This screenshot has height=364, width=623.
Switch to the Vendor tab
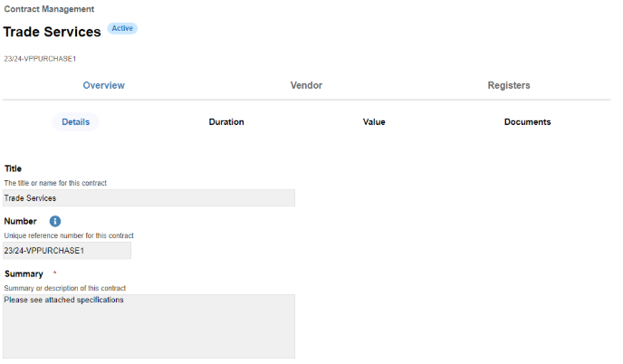click(306, 85)
